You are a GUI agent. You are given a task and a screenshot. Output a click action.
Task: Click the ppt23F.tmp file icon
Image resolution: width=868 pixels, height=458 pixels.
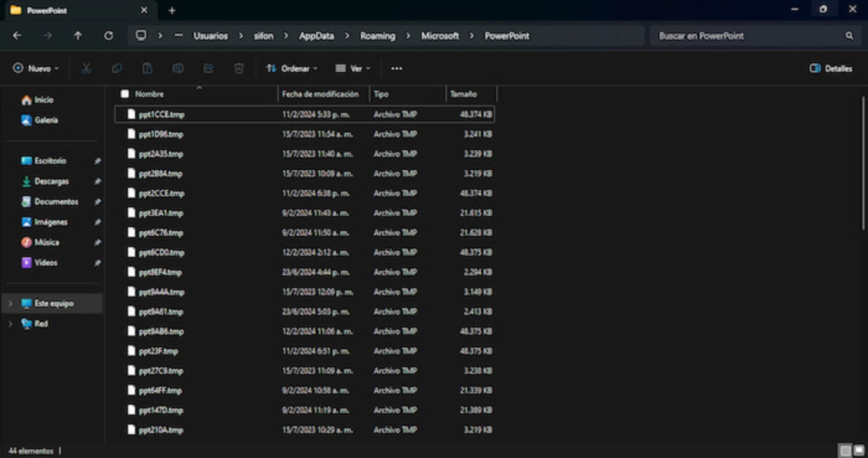tap(132, 351)
